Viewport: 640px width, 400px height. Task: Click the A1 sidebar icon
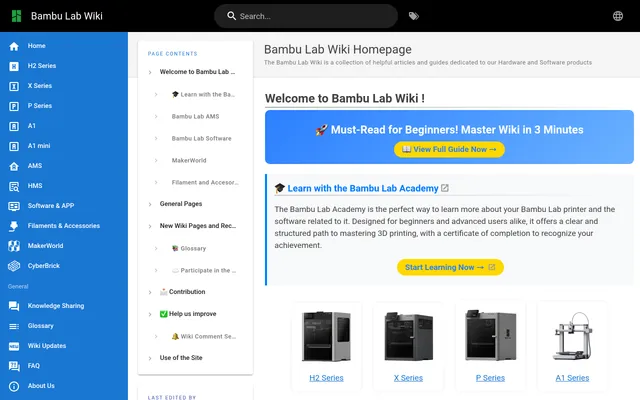14,126
